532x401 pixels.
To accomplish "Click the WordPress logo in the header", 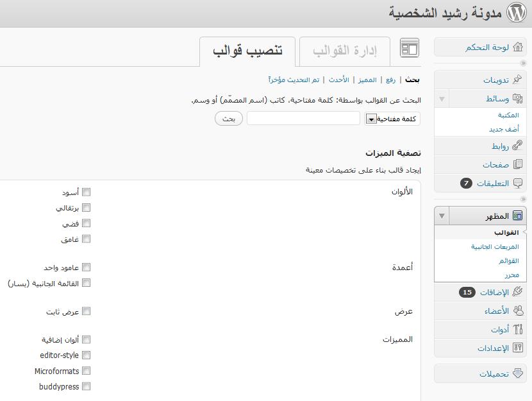I will point(515,13).
